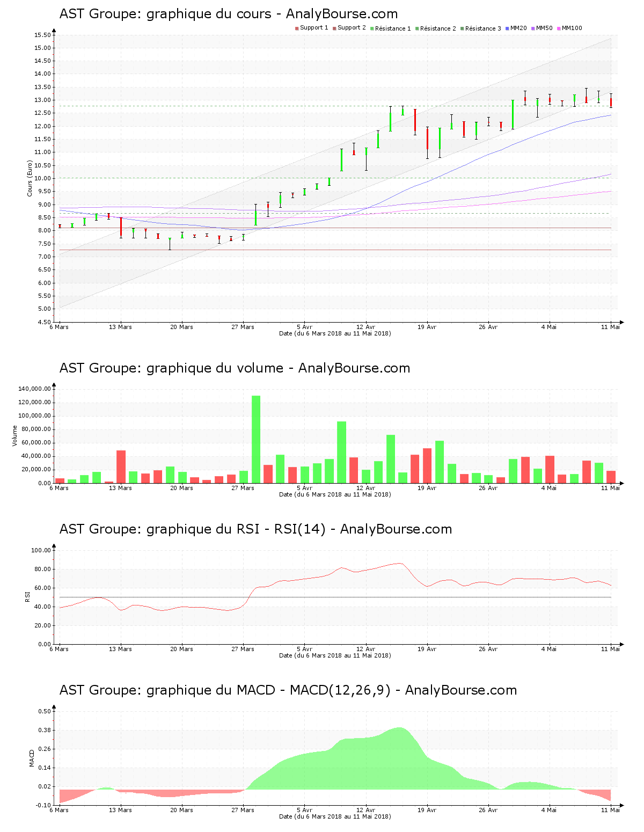
Task: Click the 'Cours (Euro)' vertical axis label
Action: (30, 178)
